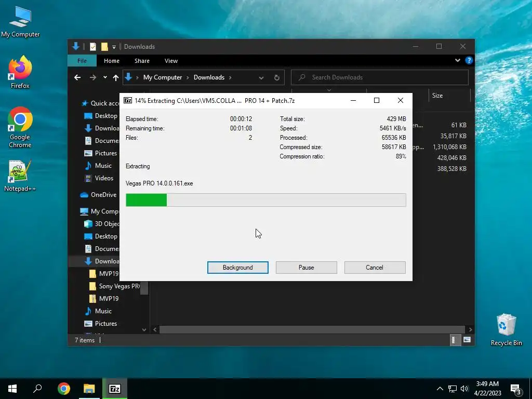Click New Folder quick access toolbar icon

104,46
